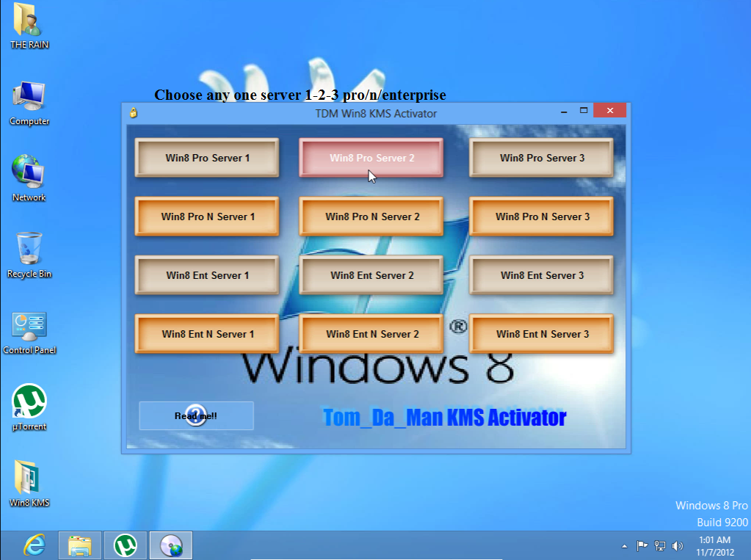Open network status tray icon
Viewport: 751px width, 560px height.
(660, 545)
